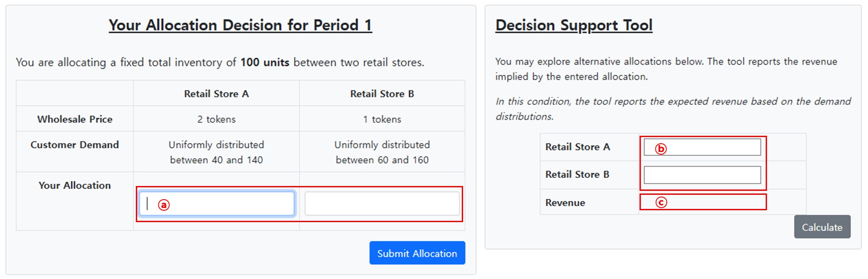Click the Wholesale Price row label
Viewport: 868px width, 279px height.
pos(75,119)
